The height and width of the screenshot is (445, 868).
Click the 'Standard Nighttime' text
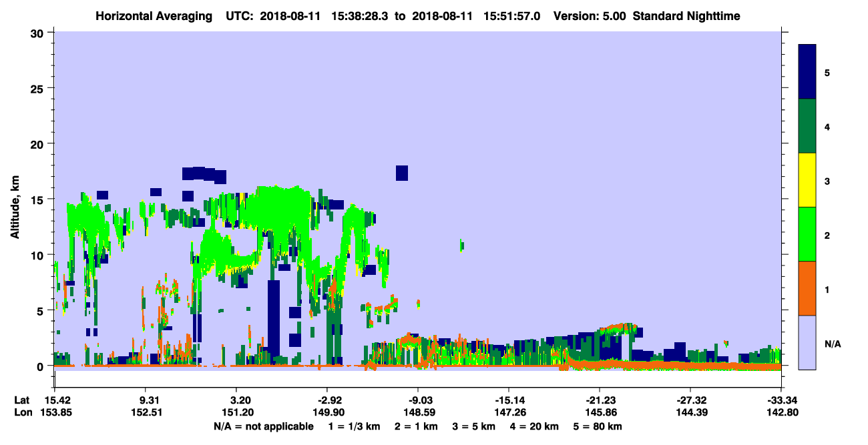(686, 16)
